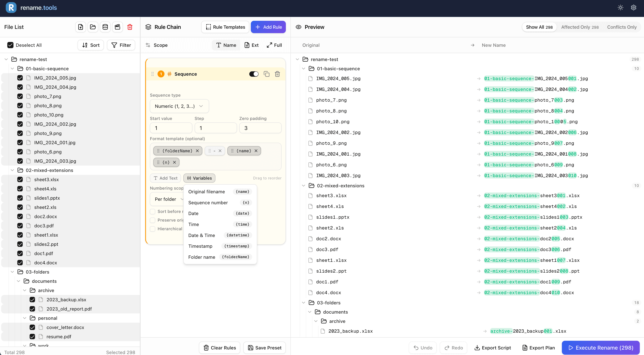Viewport: 644px width, 355px height.
Task: Click the Zero padding input field
Action: click(260, 128)
